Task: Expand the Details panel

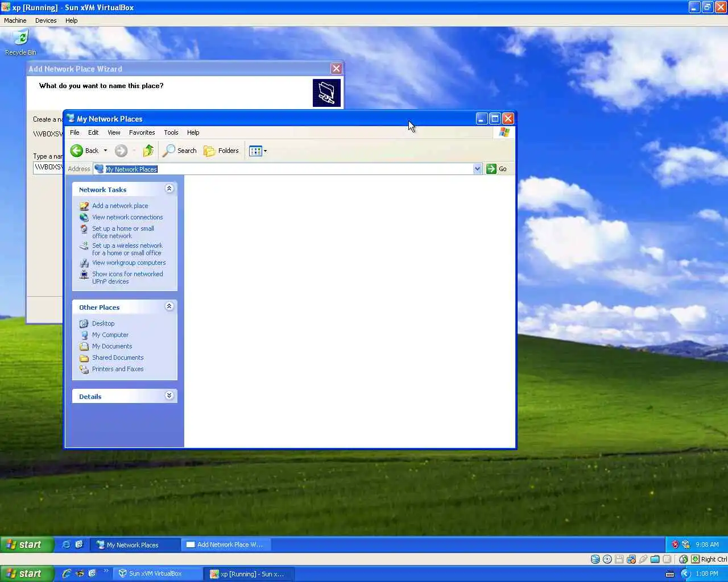Action: [x=169, y=396]
